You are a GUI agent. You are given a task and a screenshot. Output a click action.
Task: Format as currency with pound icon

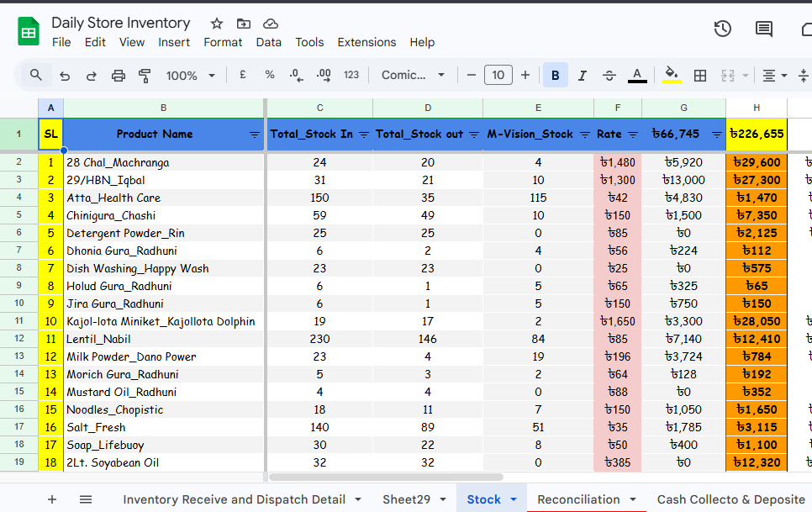point(242,75)
